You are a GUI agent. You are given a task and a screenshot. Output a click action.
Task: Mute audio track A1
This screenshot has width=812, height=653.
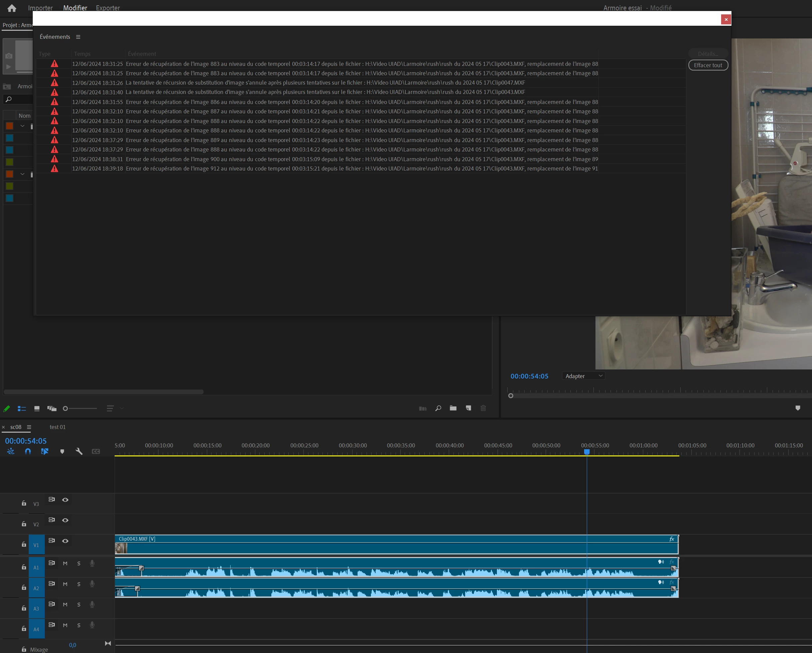click(65, 563)
